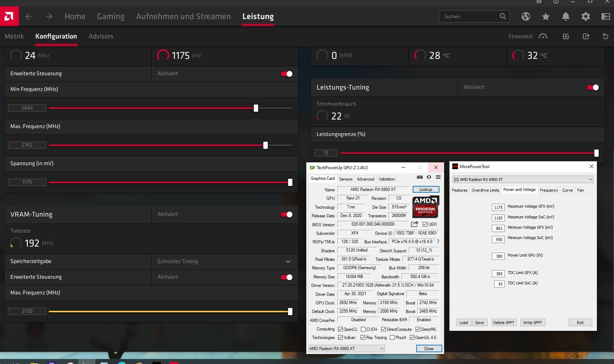The width and height of the screenshot is (614, 364).
Task: Open the GPU-Z hamburger menu
Action: tap(438, 177)
